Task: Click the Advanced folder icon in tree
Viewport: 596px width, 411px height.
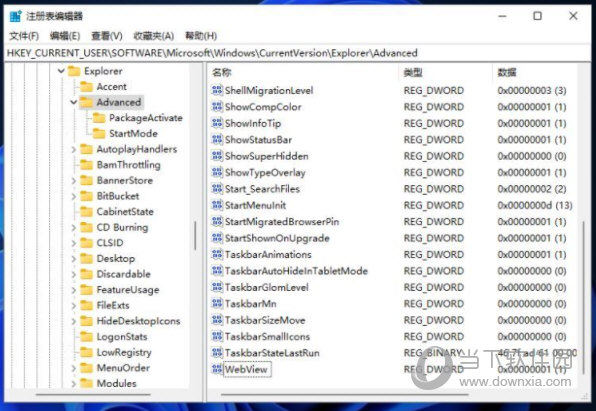Action: coord(87,102)
